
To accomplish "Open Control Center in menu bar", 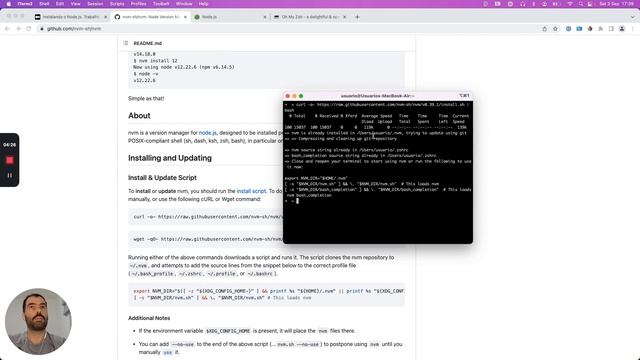I will pyautogui.click(x=590, y=4).
